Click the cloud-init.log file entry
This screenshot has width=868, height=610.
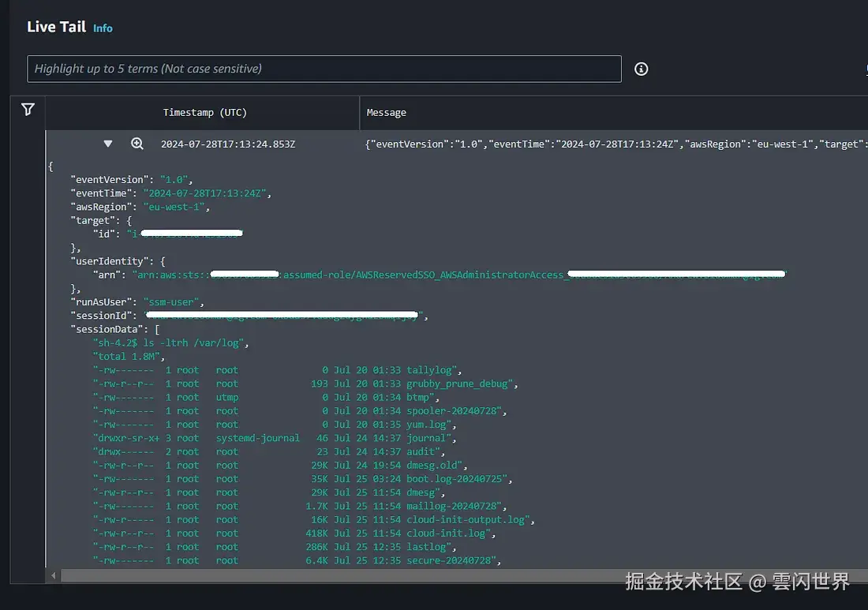[x=293, y=533]
